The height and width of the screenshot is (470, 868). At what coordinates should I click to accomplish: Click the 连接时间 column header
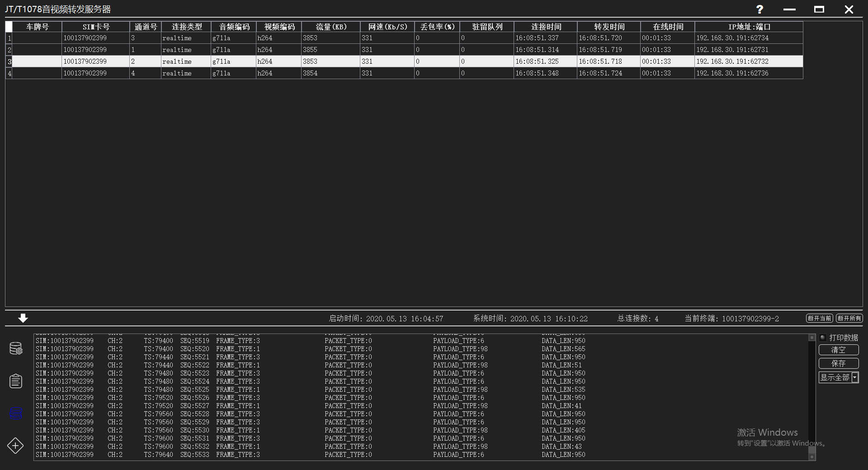(x=546, y=27)
